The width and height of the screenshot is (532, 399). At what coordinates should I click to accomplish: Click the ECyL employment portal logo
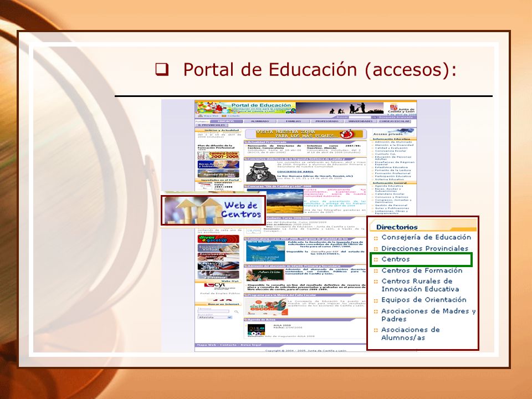point(219,287)
